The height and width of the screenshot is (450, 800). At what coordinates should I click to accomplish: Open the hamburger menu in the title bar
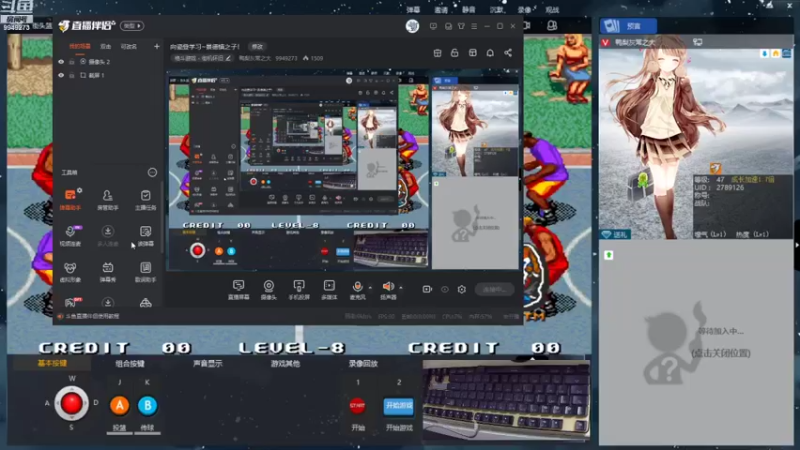(x=474, y=26)
